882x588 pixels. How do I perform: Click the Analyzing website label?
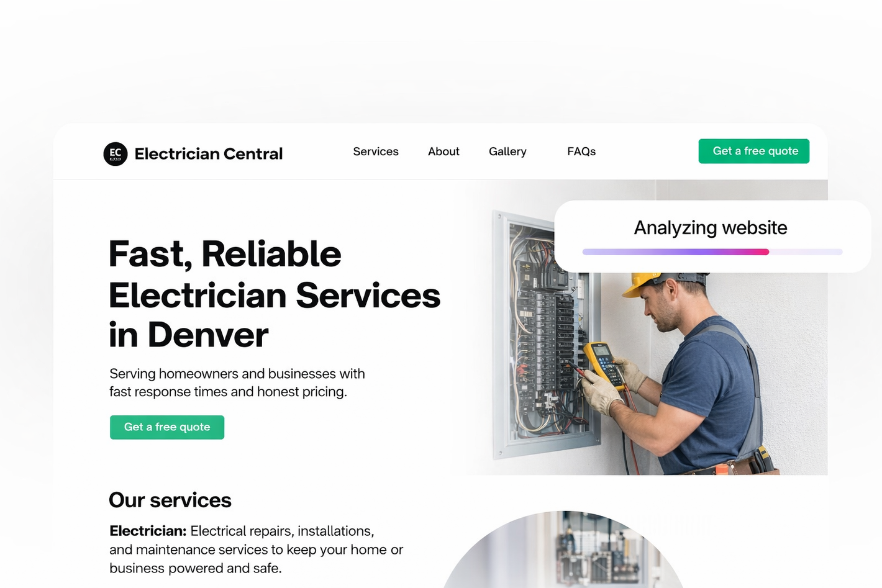point(711,228)
